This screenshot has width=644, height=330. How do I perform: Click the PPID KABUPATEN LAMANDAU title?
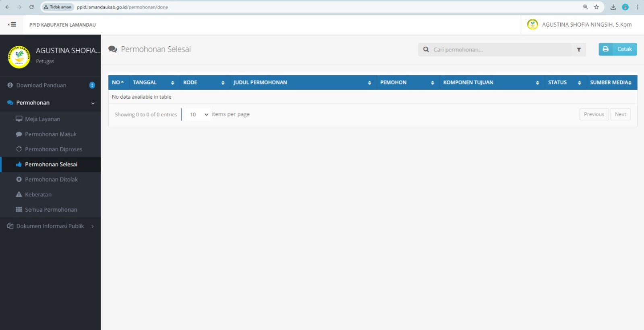point(62,25)
